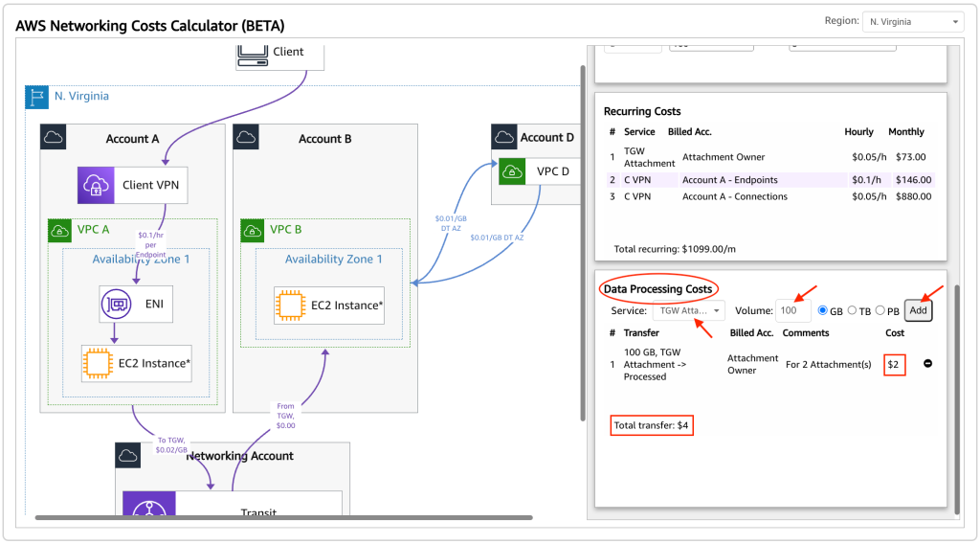This screenshot has height=544, width=980.
Task: Select the purple Client VPN icon
Action: [96, 185]
